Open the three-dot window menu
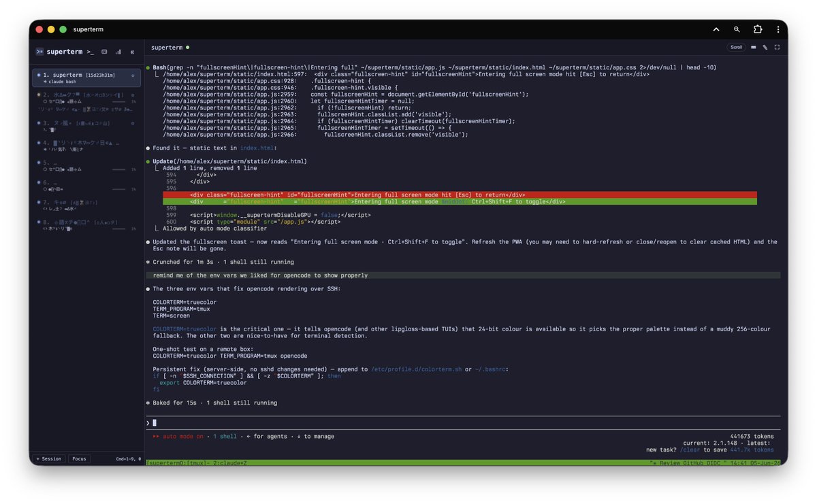 [778, 29]
